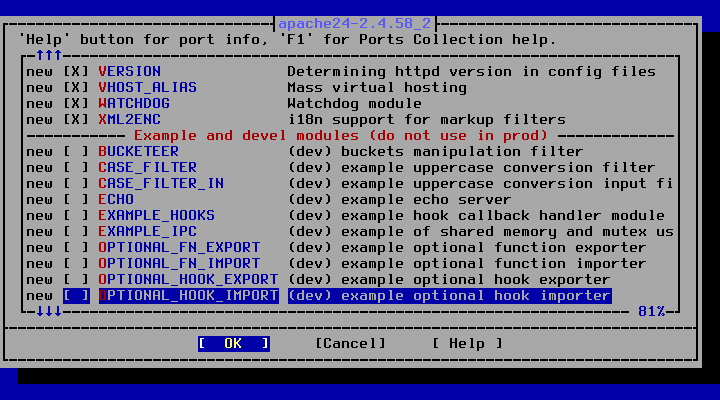Click 'example of shared memory and mutex' text
Screen dimensions: 720x400
494,231
